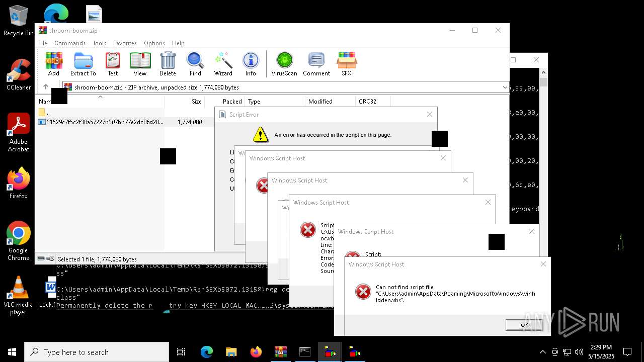Viewport: 644px width, 362px height.
Task: Open the Tools menu
Action: pyautogui.click(x=99, y=43)
